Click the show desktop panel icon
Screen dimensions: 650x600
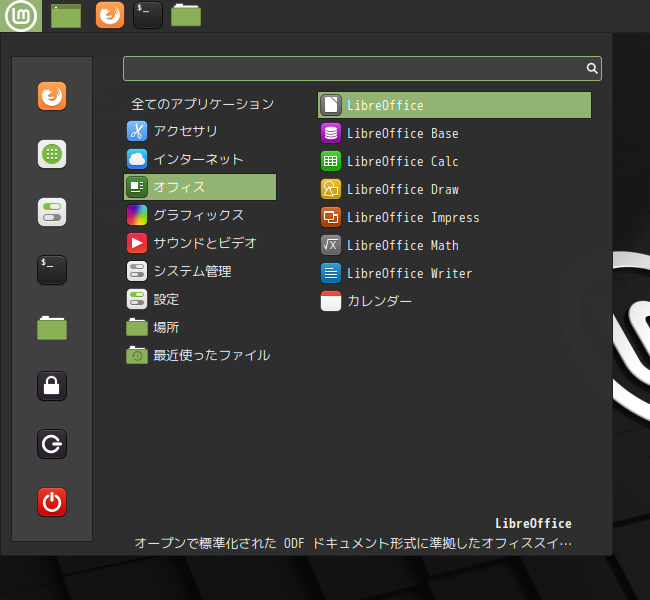(x=66, y=16)
